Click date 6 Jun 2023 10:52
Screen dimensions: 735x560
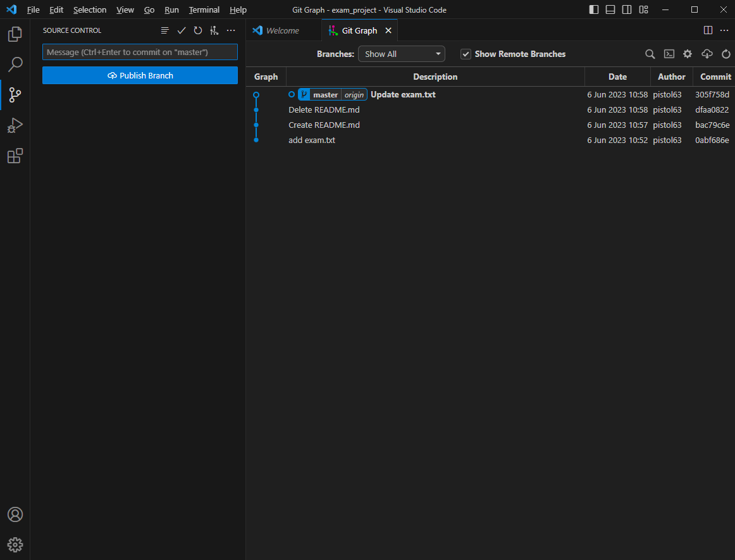617,140
